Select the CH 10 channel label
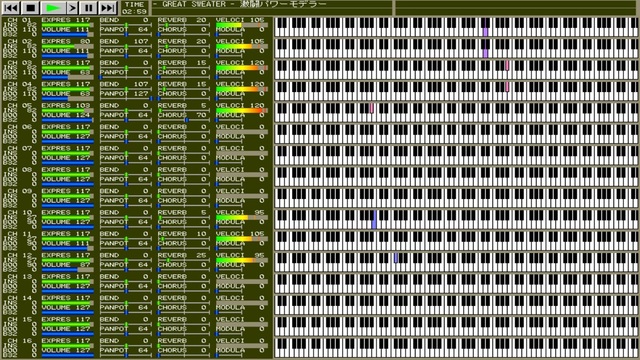This screenshot has width=640, height=360. [20, 212]
